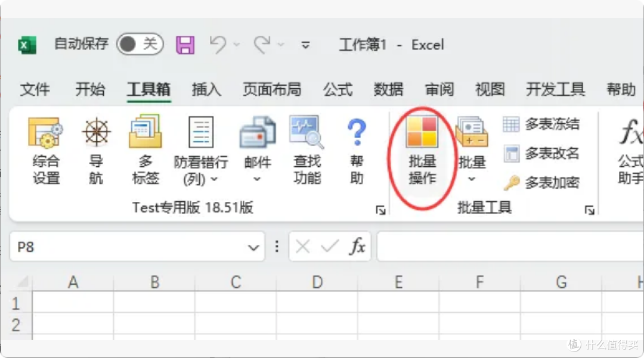The height and width of the screenshot is (358, 644).
Task: Click 多表冻结 multi-sheet freeze
Action: click(541, 124)
